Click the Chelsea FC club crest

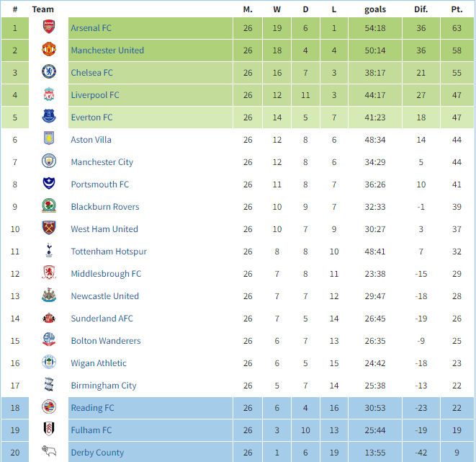pyautogui.click(x=49, y=73)
